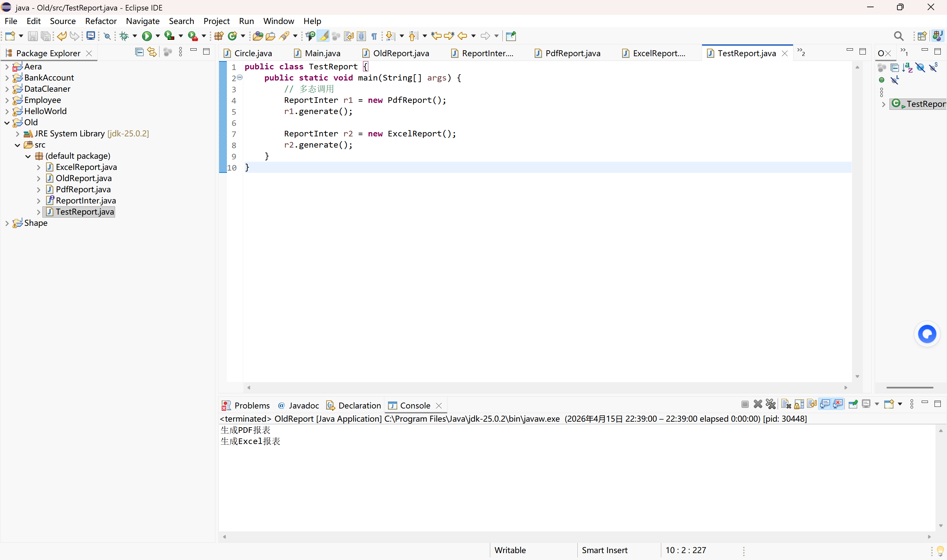Toggle Link with Editor in Package Explorer
Viewport: 947px width, 560px height.
pyautogui.click(x=152, y=53)
